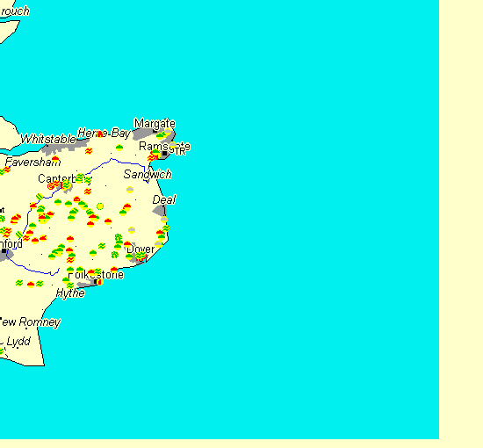Click the red striped marker at Folkestone harbour
Screen dimensions: 483x448
tap(100, 282)
